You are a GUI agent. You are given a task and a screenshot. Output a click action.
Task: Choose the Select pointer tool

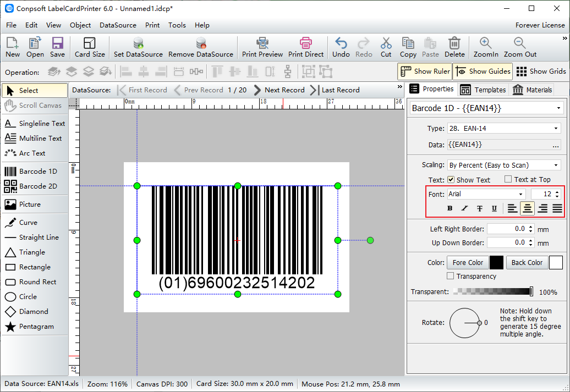(35, 91)
